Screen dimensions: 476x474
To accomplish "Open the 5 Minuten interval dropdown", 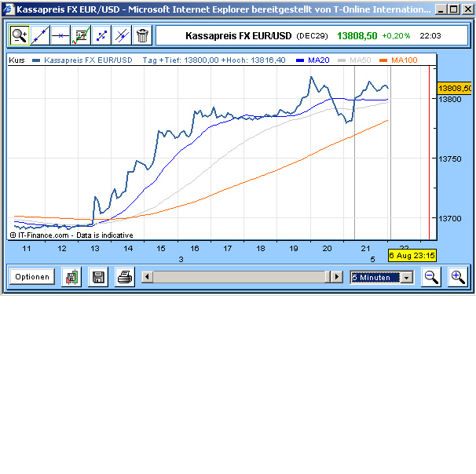I will pyautogui.click(x=382, y=277).
